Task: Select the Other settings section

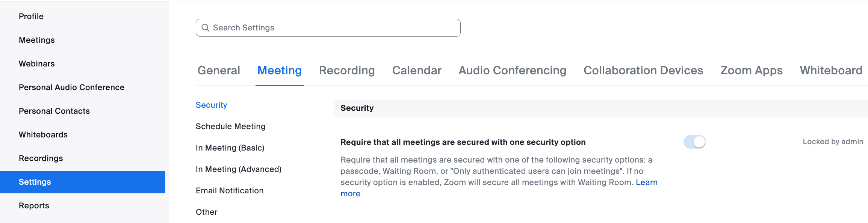Action: [206, 212]
